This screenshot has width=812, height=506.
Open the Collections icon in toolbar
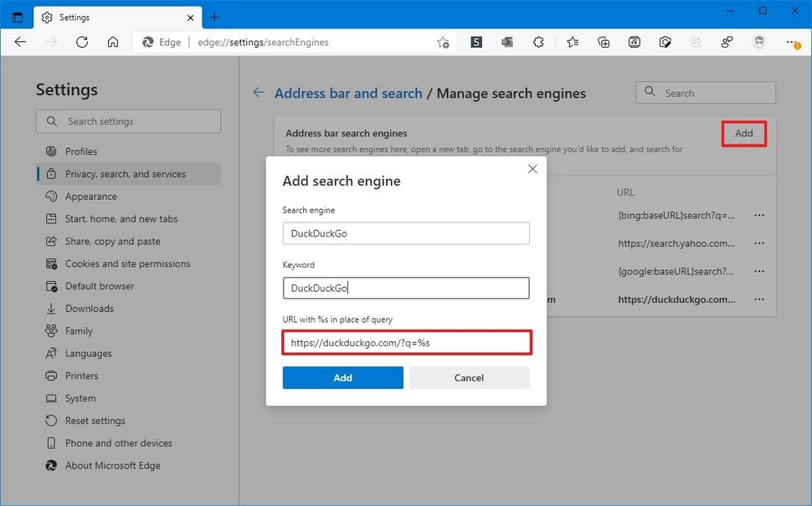[604, 42]
